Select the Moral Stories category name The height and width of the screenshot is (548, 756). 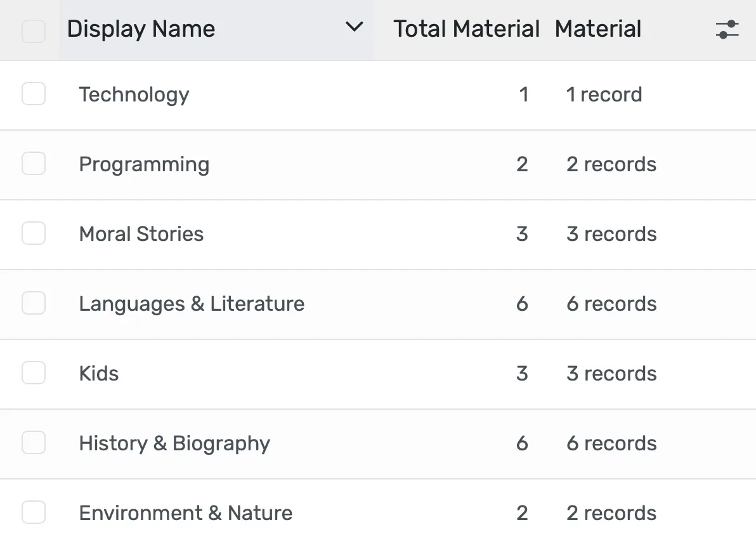click(141, 233)
